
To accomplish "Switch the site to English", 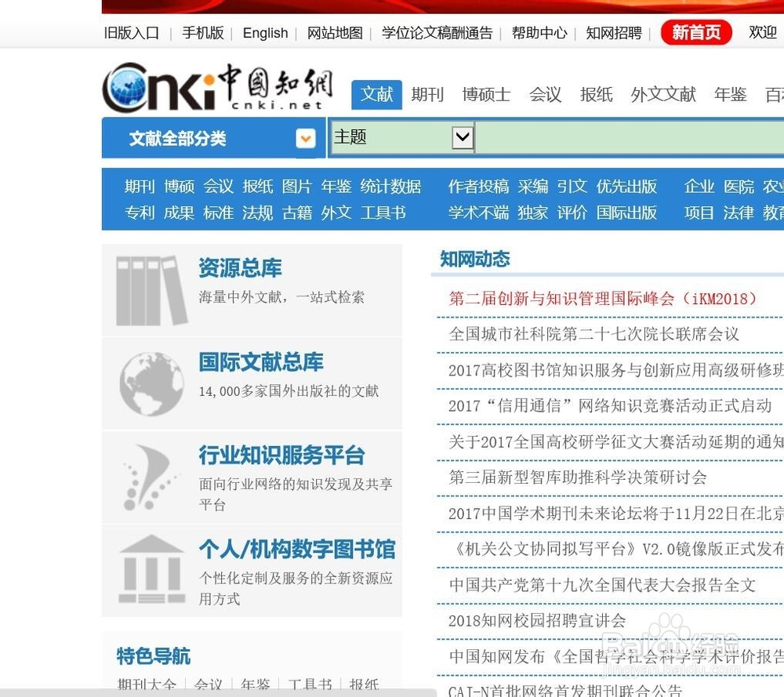I will click(x=265, y=33).
